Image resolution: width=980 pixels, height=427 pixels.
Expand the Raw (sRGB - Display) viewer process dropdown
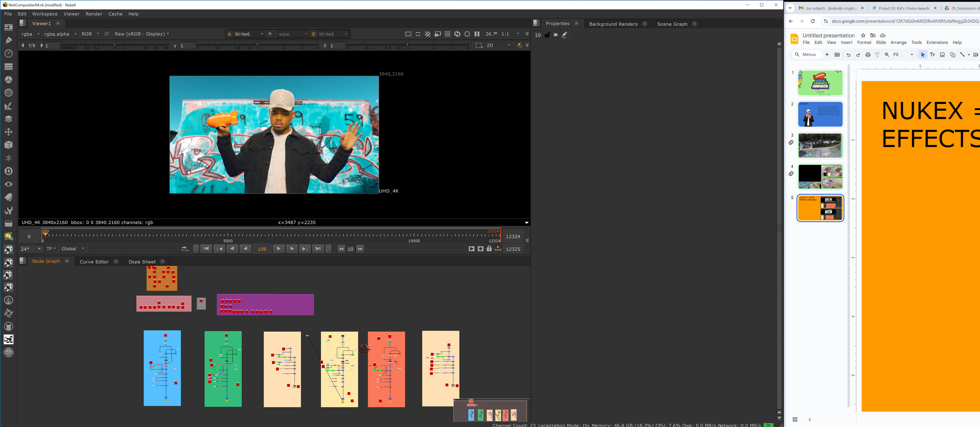(x=142, y=34)
